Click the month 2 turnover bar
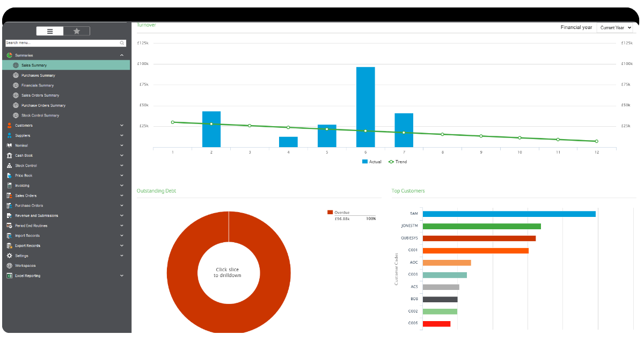 (211, 129)
